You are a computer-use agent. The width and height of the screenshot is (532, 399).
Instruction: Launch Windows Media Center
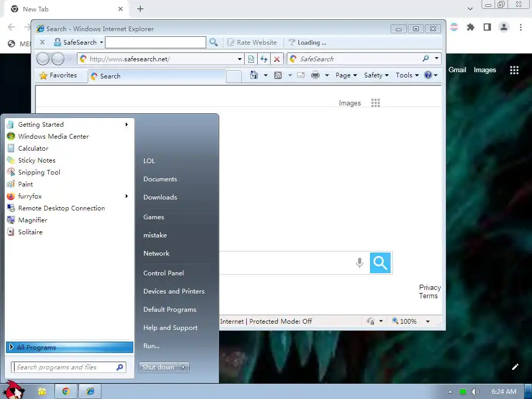tap(69, 137)
